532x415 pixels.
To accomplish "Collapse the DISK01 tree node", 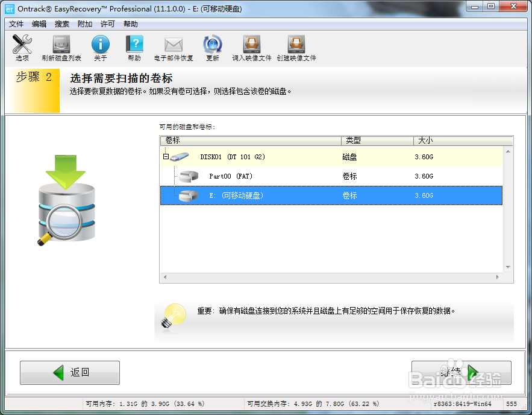I will pyautogui.click(x=166, y=157).
